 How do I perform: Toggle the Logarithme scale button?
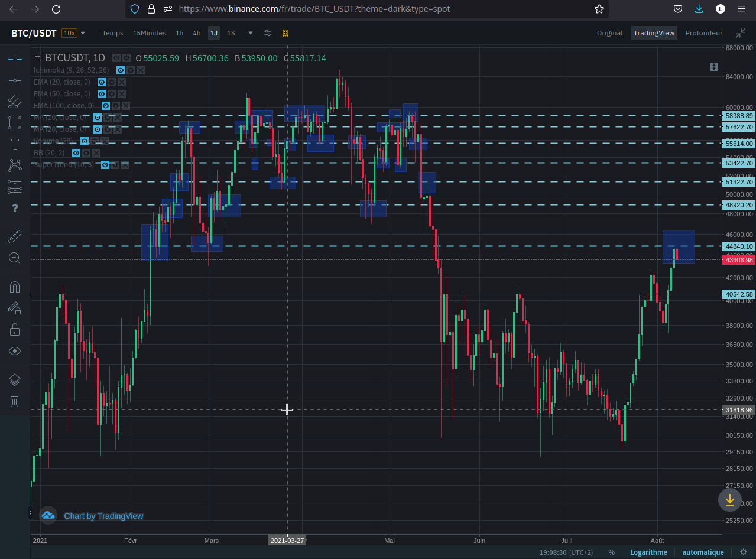tap(648, 552)
